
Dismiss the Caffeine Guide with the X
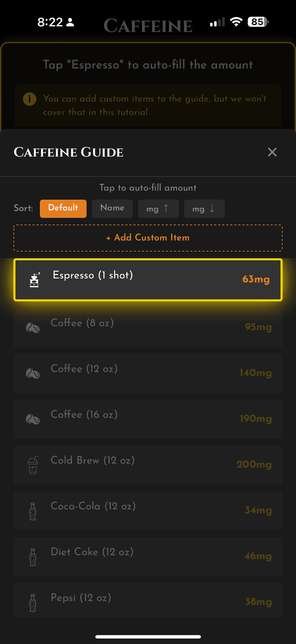(272, 152)
